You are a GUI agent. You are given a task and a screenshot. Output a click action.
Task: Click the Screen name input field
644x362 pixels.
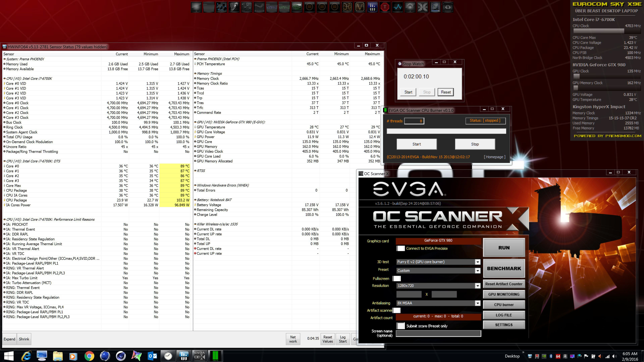tap(438, 334)
